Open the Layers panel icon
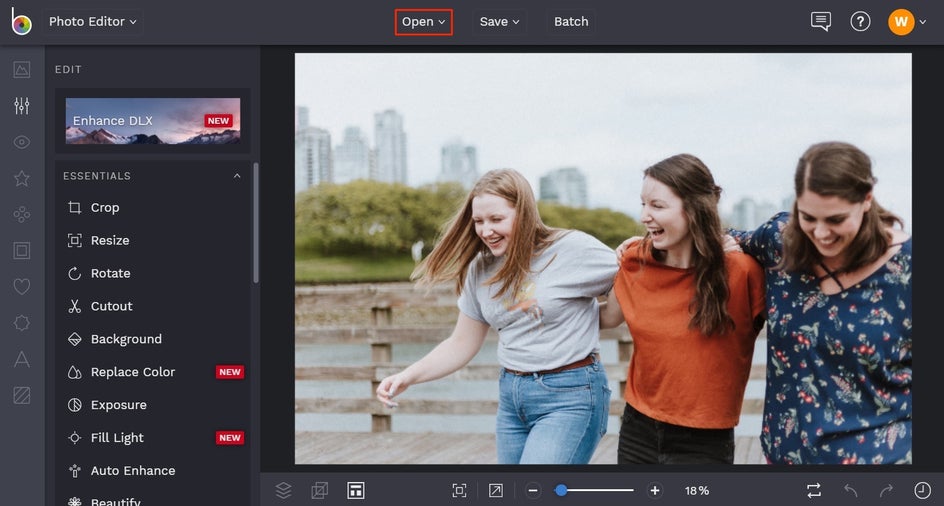Image resolution: width=944 pixels, height=506 pixels. (283, 490)
